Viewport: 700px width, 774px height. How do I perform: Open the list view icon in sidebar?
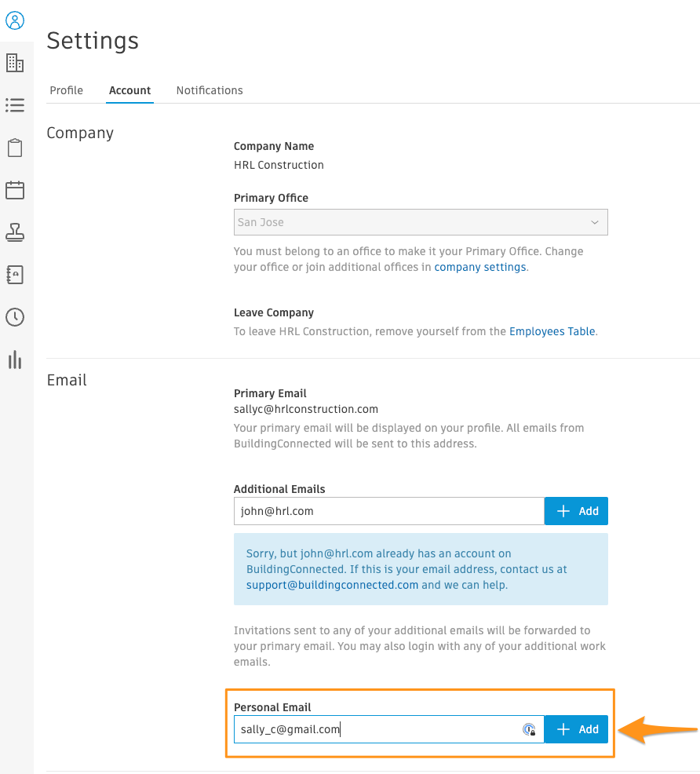[x=15, y=105]
